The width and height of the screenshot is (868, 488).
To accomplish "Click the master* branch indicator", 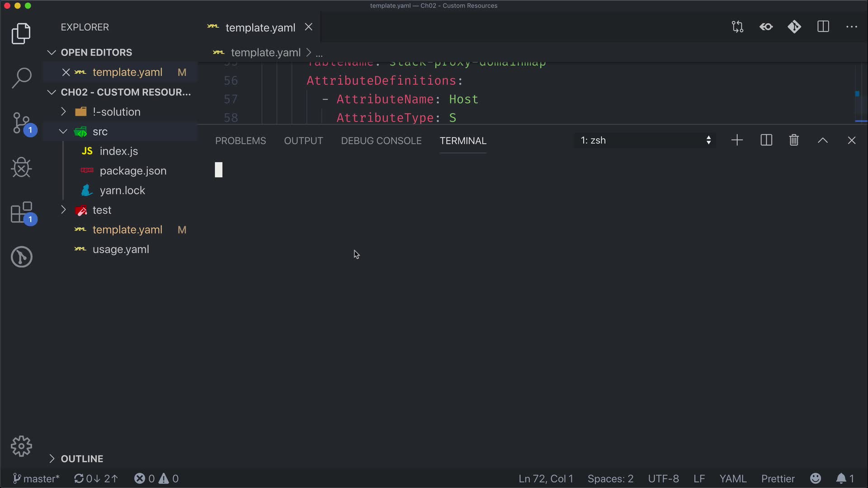I will click(x=36, y=479).
